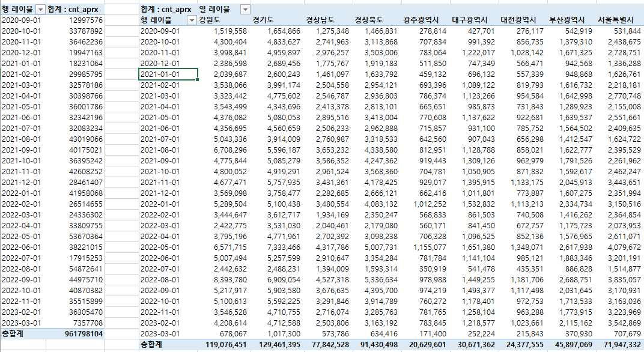This screenshot has width=644, height=352.
Task: Select the 대전광역시 column header
Action: 518,20
